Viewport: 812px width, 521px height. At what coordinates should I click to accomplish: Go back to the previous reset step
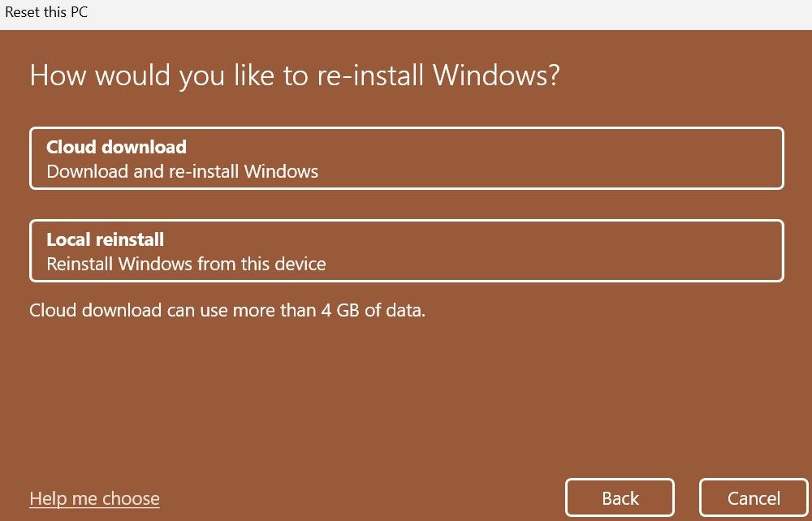pos(620,497)
